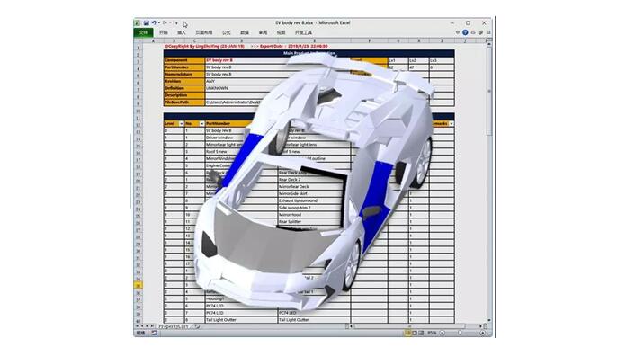The width and height of the screenshot is (644, 356).
Task: Switch to Normal view in status bar
Action: (407, 333)
